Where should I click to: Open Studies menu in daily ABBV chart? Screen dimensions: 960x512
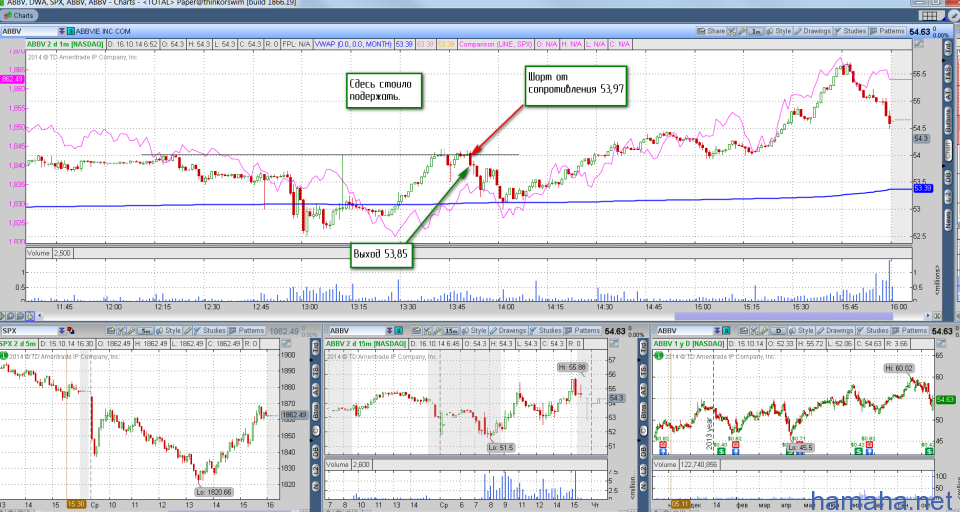pyautogui.click(x=873, y=331)
